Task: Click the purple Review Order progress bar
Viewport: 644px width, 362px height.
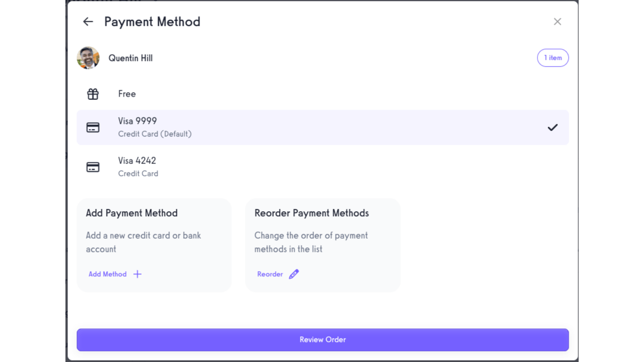Action: point(322,339)
